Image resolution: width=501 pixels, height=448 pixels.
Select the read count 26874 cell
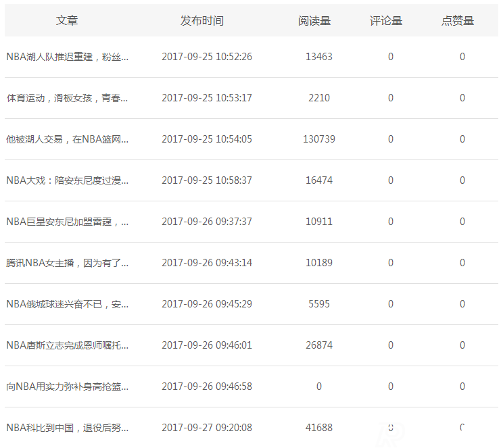click(319, 346)
